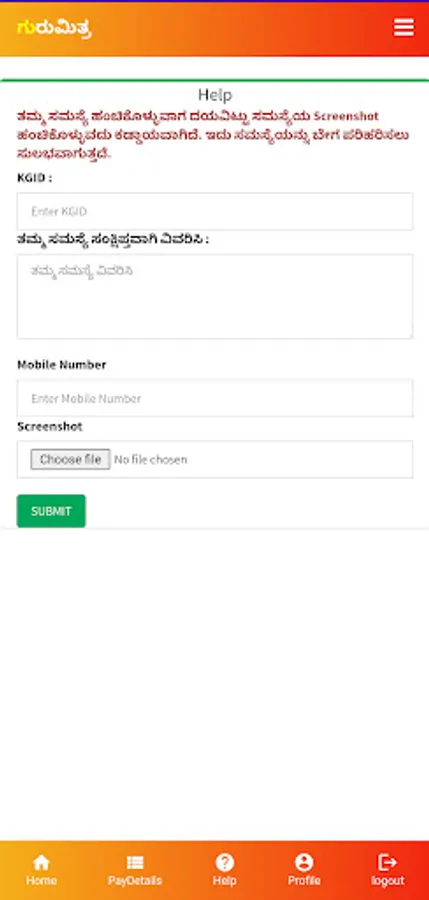Viewport: 429px width, 900px height.
Task: Click the Gurumitra app logo title
Action: coord(55,27)
